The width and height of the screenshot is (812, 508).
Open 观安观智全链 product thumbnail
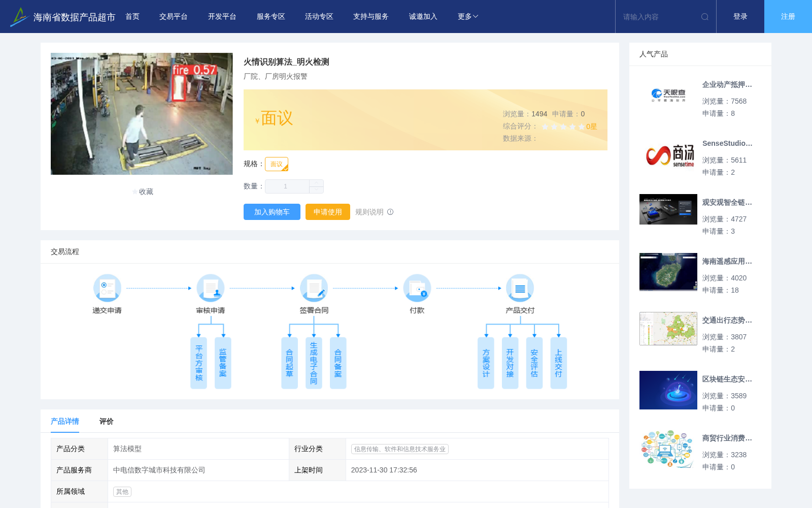[668, 209]
